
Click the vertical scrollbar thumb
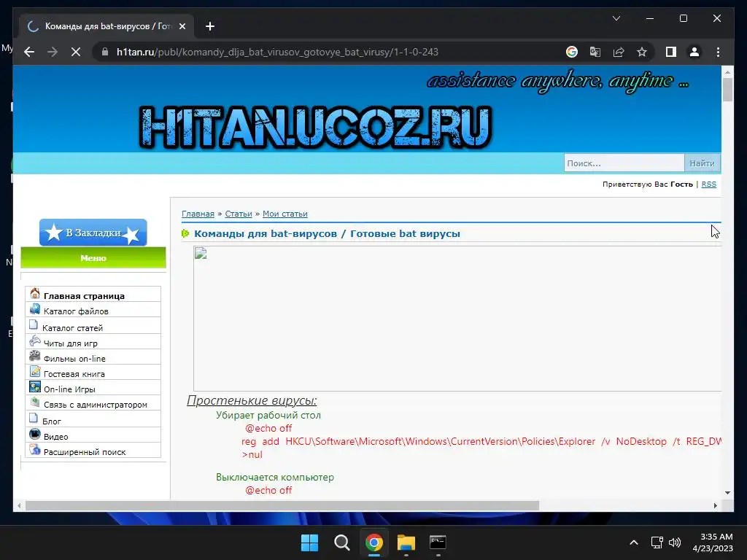pyautogui.click(x=727, y=89)
